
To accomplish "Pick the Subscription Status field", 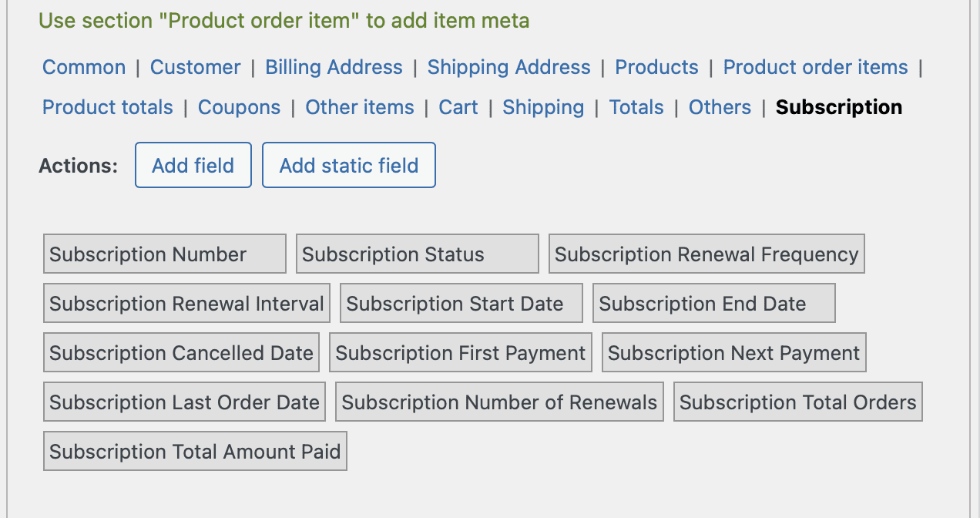I will [x=417, y=254].
